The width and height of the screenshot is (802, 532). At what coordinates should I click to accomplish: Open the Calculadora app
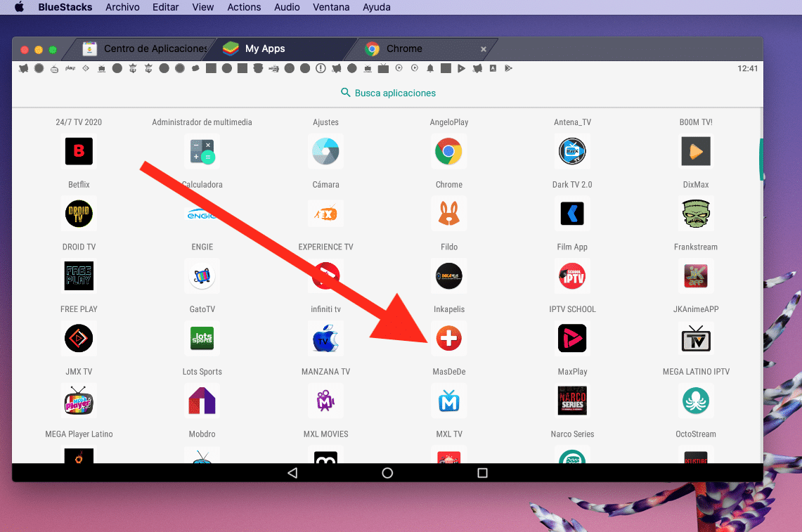(x=202, y=151)
